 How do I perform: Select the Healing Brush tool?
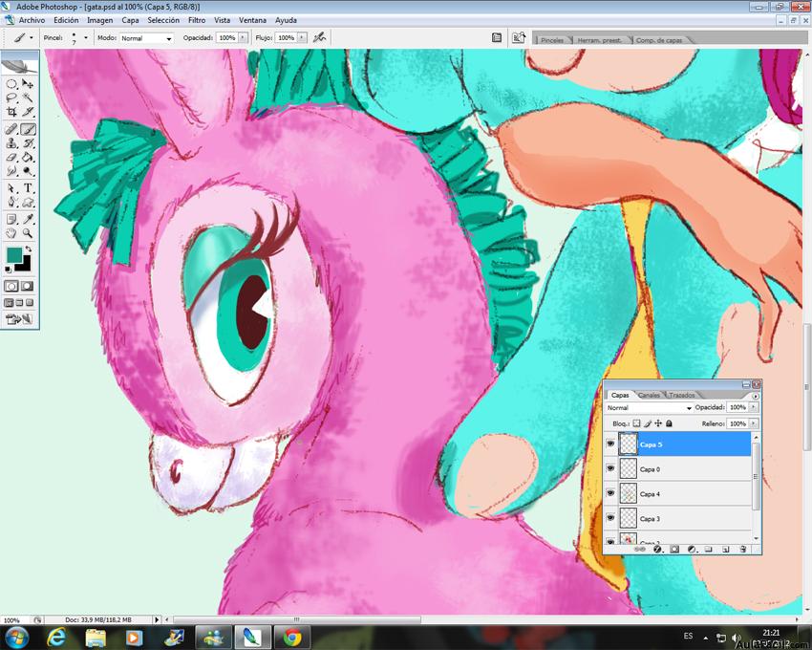11,129
